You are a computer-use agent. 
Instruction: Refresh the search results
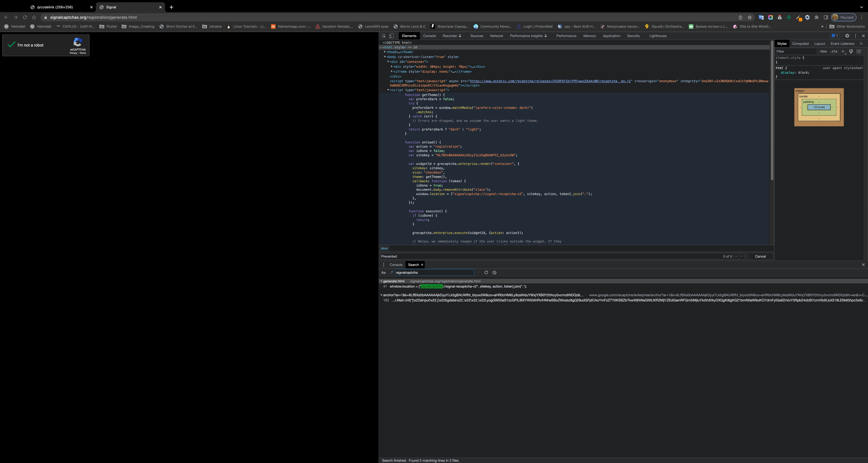point(486,272)
